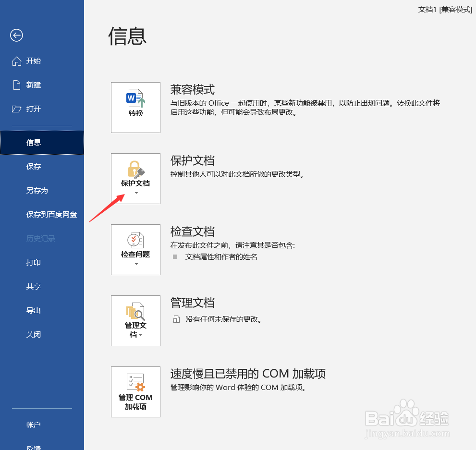Viewport: 476px width, 450px height.
Task: Click the Open folder icon in the sidebar
Action: coord(16,109)
